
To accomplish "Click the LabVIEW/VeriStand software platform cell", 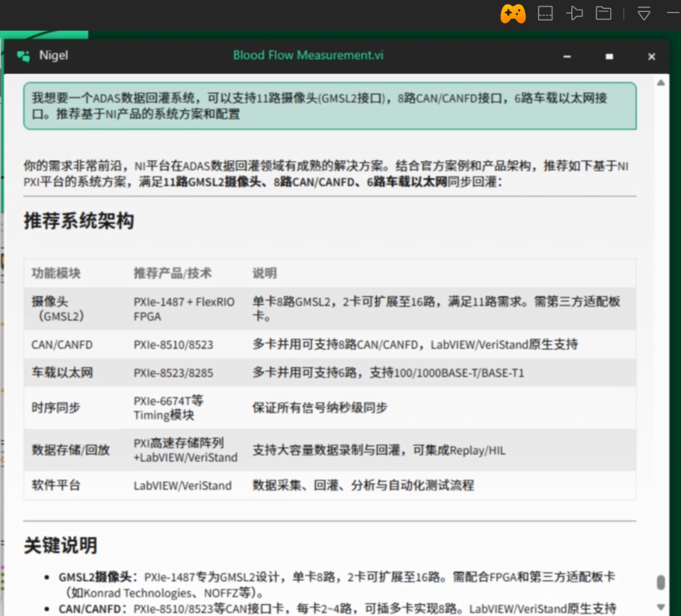I will coord(182,485).
